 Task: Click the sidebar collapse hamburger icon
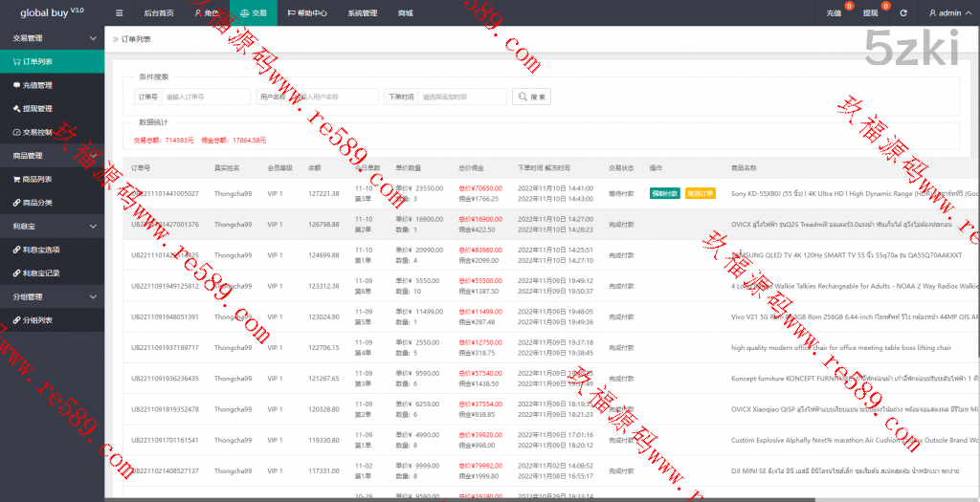coord(119,13)
